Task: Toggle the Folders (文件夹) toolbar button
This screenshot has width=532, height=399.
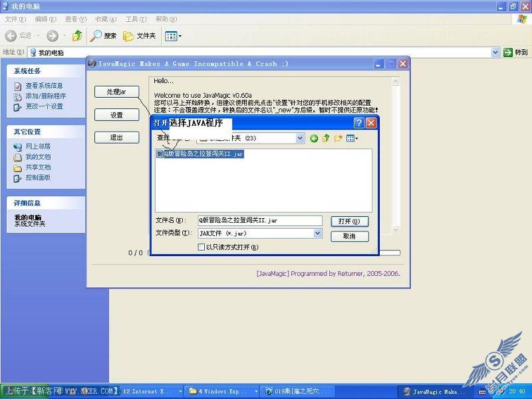Action: (140, 36)
